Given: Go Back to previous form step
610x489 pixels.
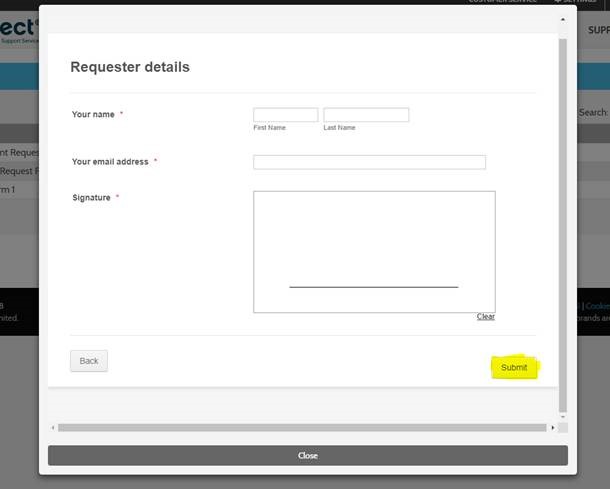Looking at the screenshot, I should (x=89, y=361).
